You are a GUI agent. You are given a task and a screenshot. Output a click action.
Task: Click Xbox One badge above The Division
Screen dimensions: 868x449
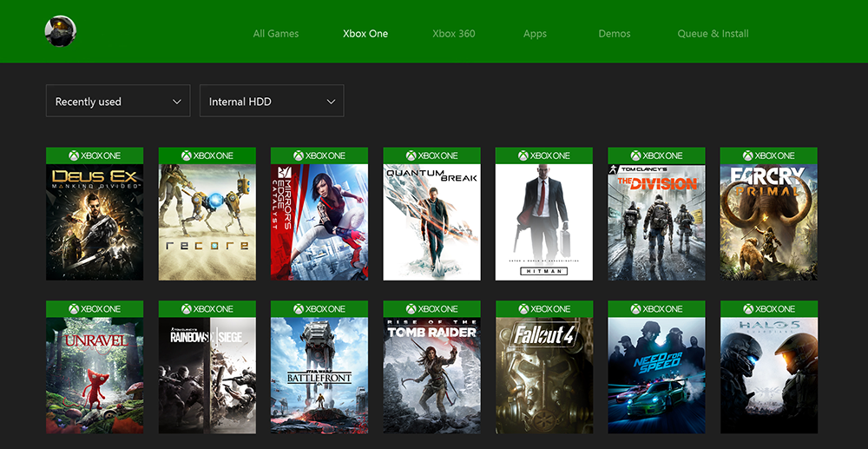pyautogui.click(x=656, y=155)
